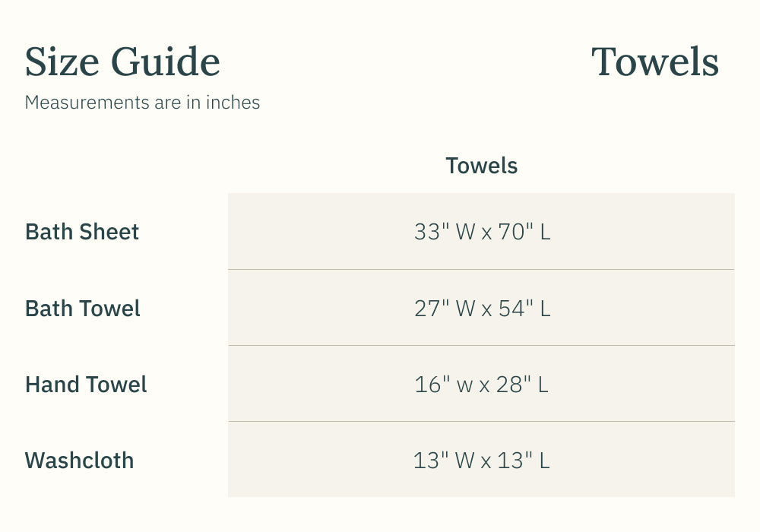The height and width of the screenshot is (532, 760).
Task: Click the 54" length value for Bath Towel
Action: pyautogui.click(x=516, y=309)
